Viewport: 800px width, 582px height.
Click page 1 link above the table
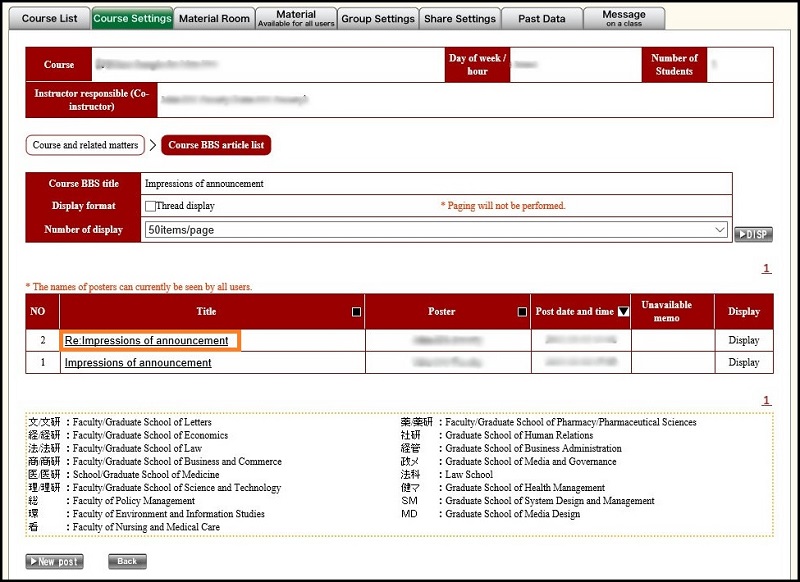[x=767, y=269]
